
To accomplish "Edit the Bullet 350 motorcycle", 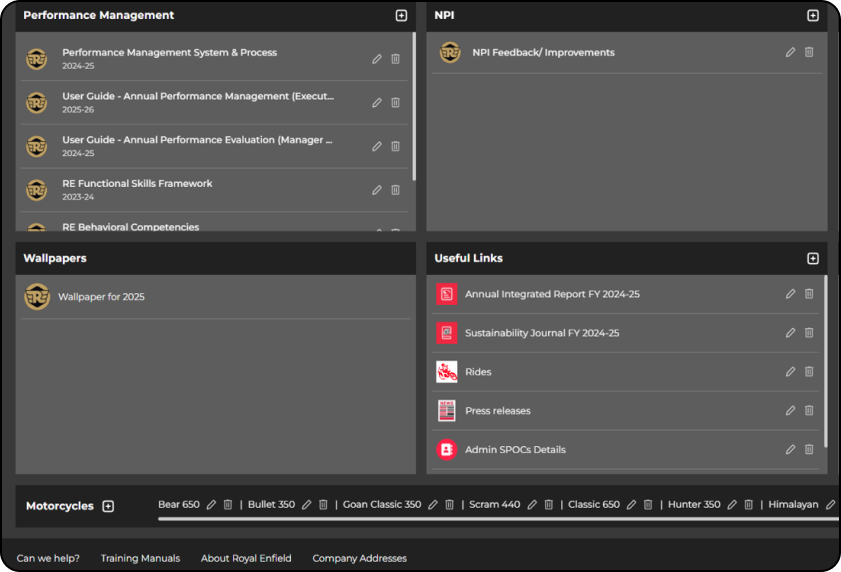I will pos(307,505).
